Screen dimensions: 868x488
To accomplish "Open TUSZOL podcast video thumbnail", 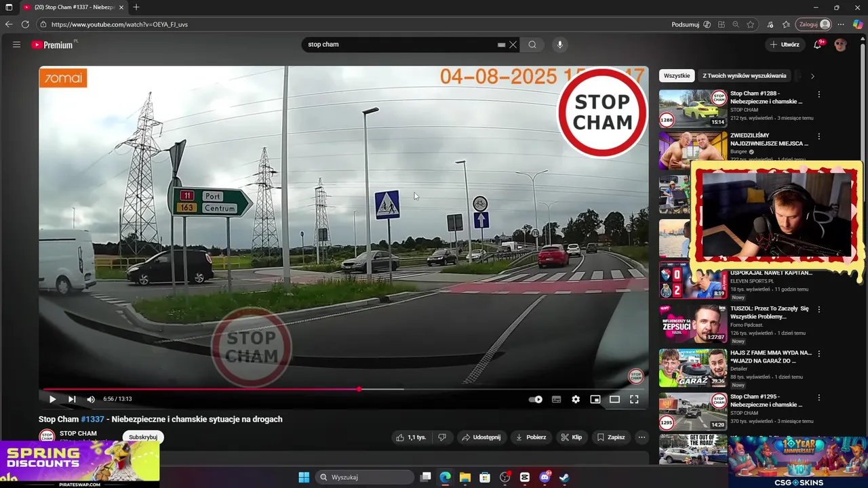I will point(693,323).
